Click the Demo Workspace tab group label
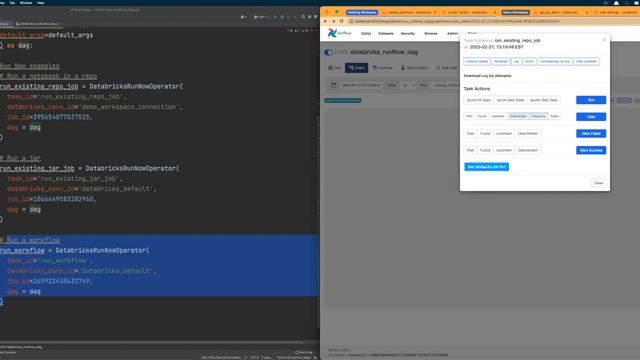 click(x=516, y=13)
